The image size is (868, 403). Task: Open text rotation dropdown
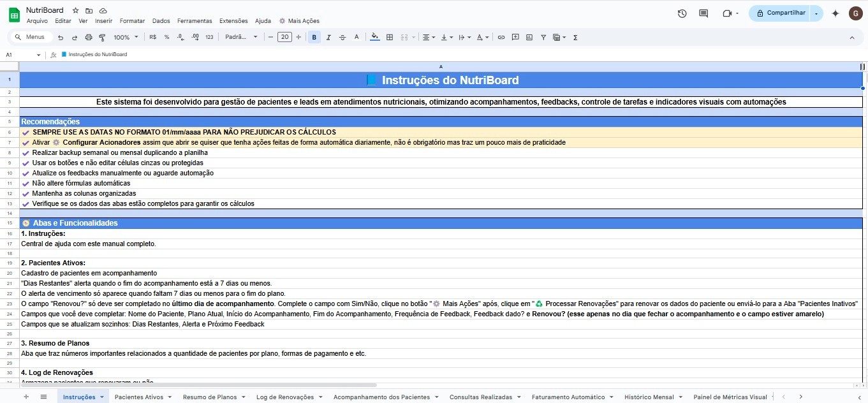482,38
